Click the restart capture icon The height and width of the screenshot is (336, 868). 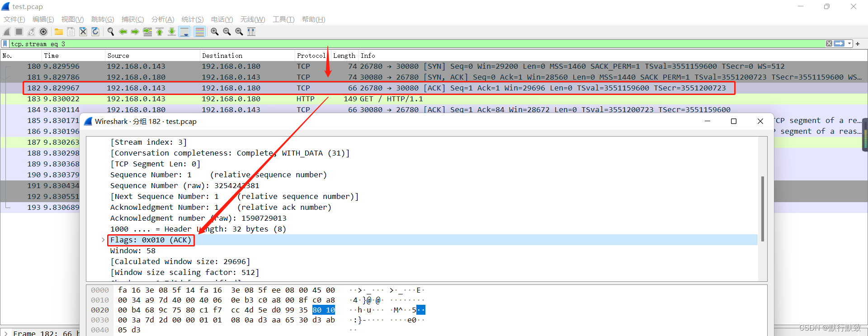click(x=31, y=32)
